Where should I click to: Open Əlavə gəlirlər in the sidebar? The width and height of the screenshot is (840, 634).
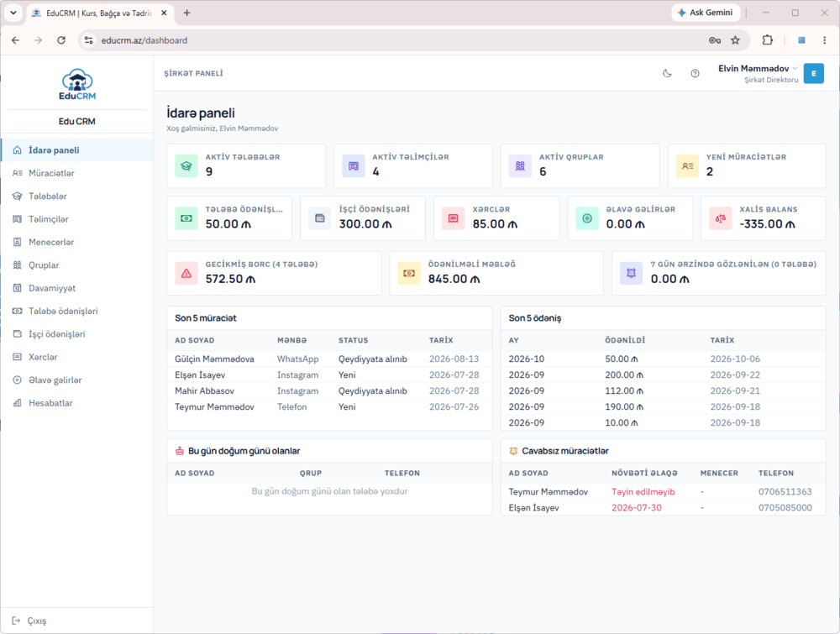[x=77, y=380]
